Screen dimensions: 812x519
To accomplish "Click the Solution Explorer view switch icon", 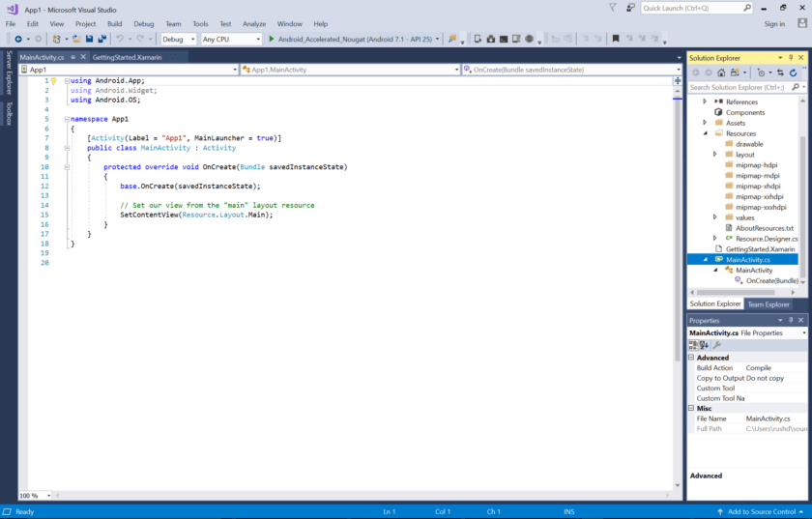I will [x=735, y=72].
